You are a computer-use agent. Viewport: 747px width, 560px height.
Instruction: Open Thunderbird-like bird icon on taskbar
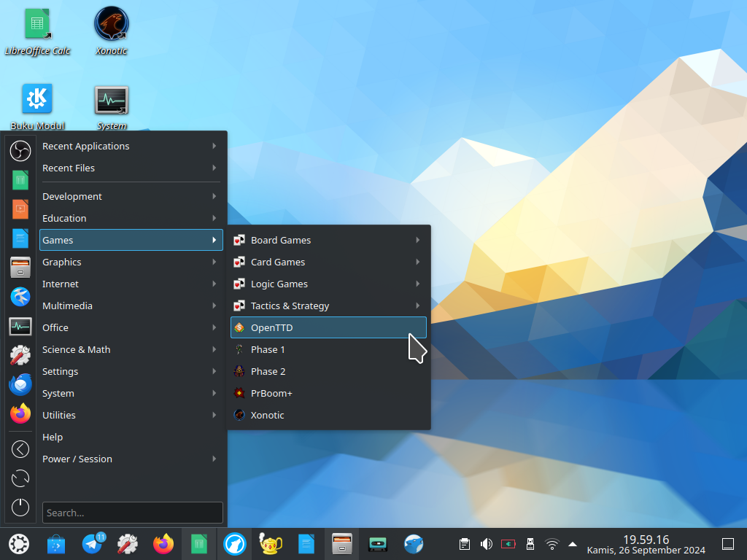tap(414, 544)
